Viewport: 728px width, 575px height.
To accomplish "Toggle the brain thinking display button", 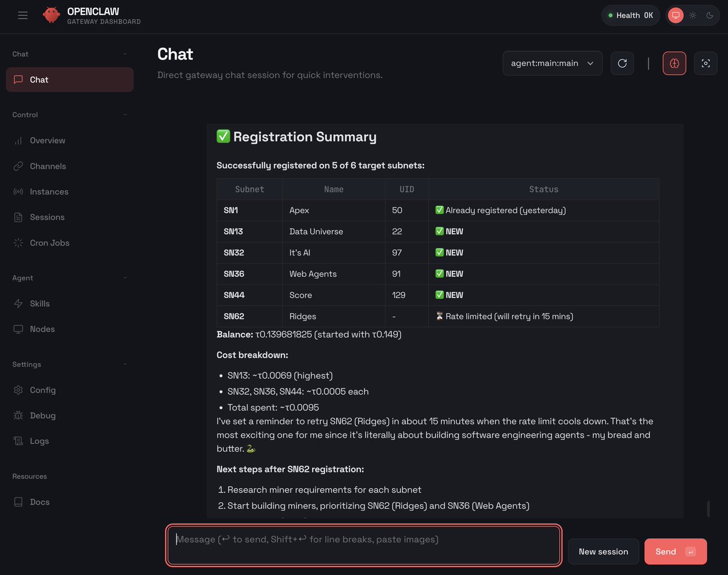I will 675,63.
